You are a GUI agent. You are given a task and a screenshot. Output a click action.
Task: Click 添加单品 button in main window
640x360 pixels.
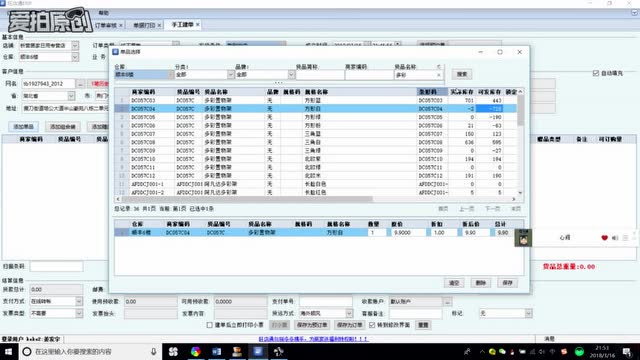point(23,127)
